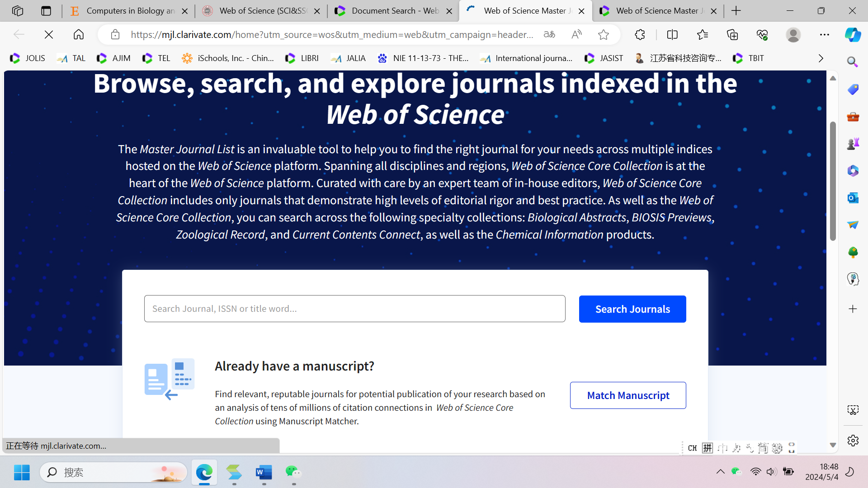Click the taskbar search box
868x488 pixels.
(x=113, y=473)
